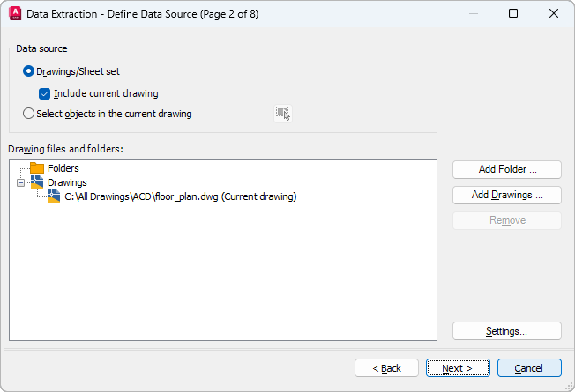This screenshot has height=392, width=575.
Task: Select the Drawings tree item label
Action: (67, 182)
